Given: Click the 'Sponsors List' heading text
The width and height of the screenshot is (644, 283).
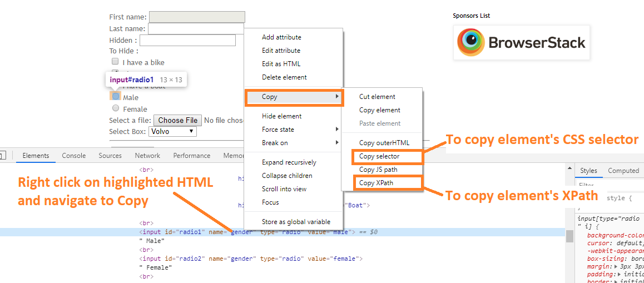Looking at the screenshot, I should point(471,16).
